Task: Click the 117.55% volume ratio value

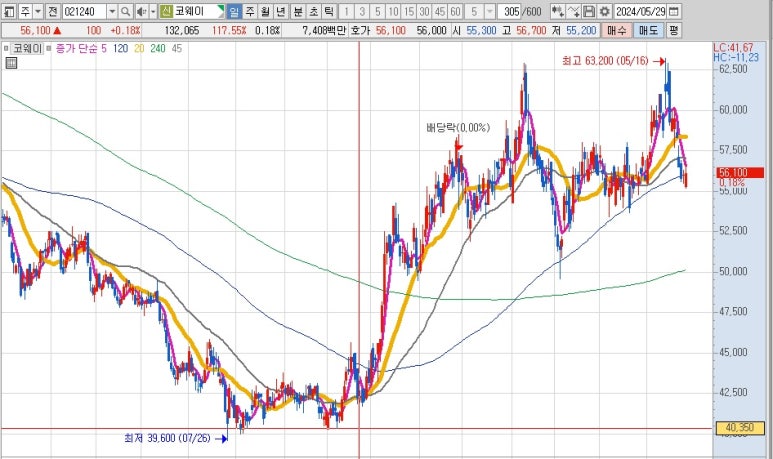Action: point(229,31)
